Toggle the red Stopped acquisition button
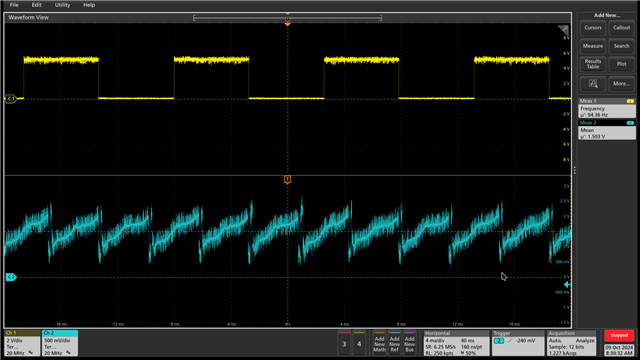 coord(619,336)
